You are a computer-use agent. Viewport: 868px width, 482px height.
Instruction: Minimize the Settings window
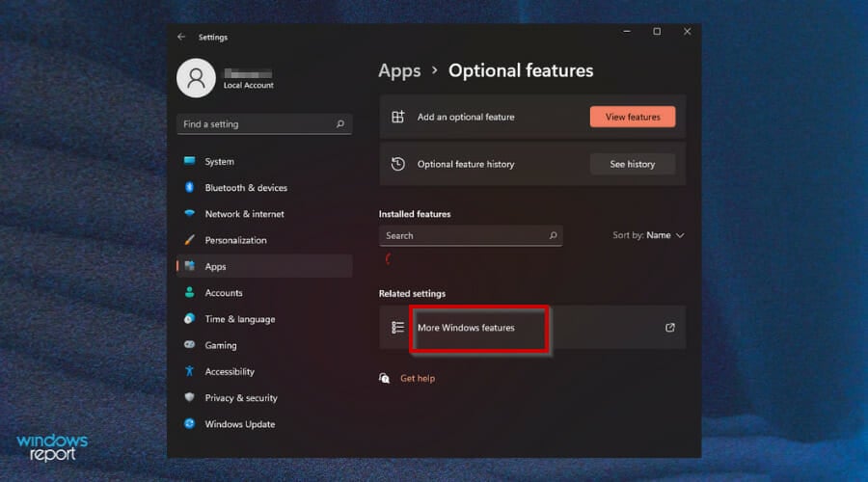pyautogui.click(x=627, y=32)
